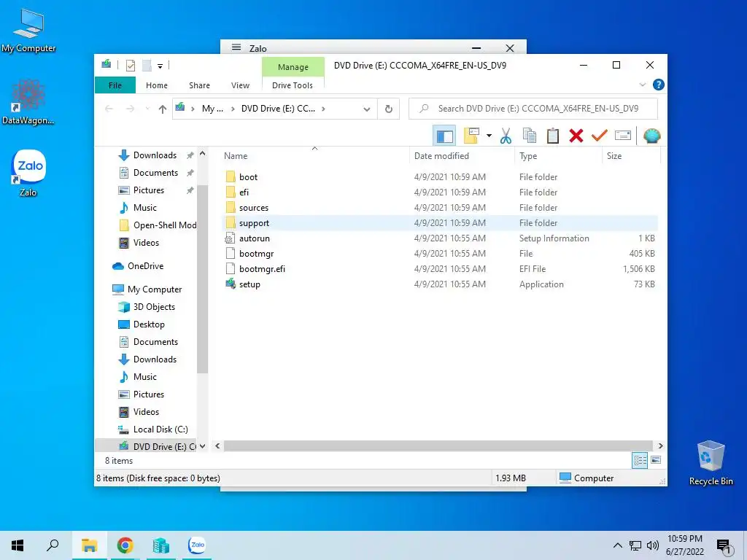Click the cut scissors icon in toolbar
This screenshot has height=560, width=747.
coord(506,136)
